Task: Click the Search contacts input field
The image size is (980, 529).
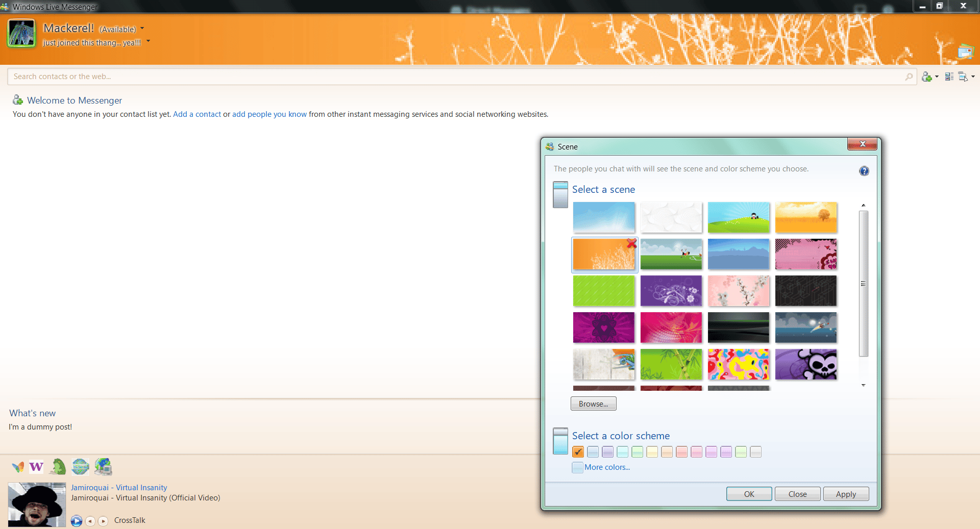Action: [454, 77]
